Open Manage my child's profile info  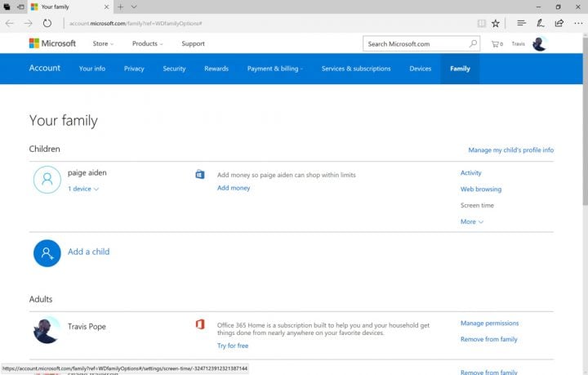point(510,150)
